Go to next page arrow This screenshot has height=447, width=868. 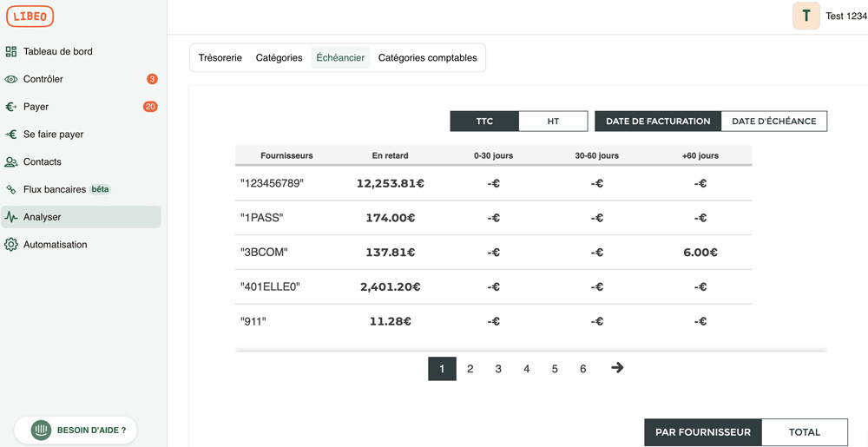point(617,368)
